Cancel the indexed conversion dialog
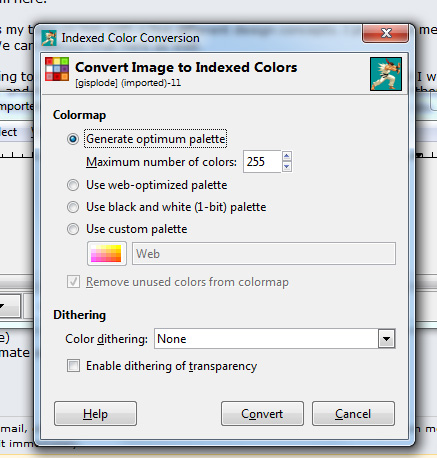The width and height of the screenshot is (437, 458). pyautogui.click(x=353, y=414)
